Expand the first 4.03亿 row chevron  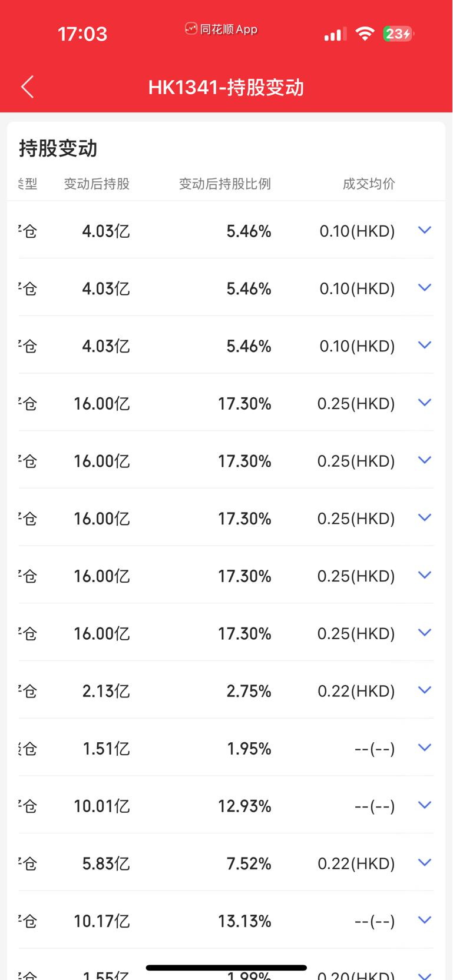pyautogui.click(x=425, y=230)
